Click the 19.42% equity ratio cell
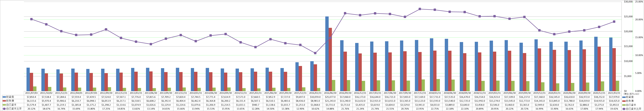The width and height of the screenshot is (644, 111). coord(614,109)
